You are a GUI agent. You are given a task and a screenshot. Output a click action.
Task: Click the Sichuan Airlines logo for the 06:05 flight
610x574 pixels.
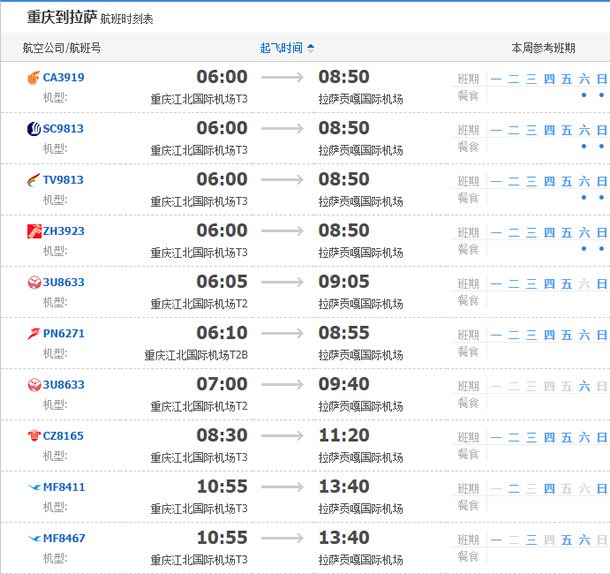click(34, 282)
